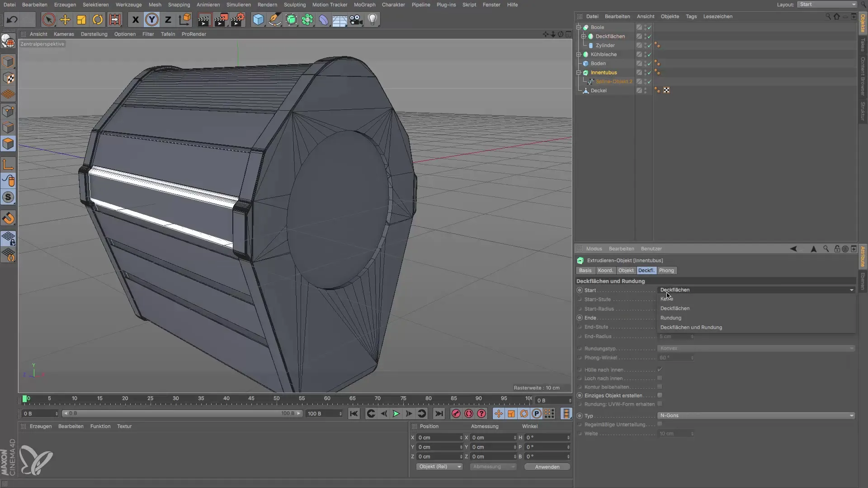This screenshot has height=488, width=868.
Task: Open the spline pen tool
Action: (274, 19)
